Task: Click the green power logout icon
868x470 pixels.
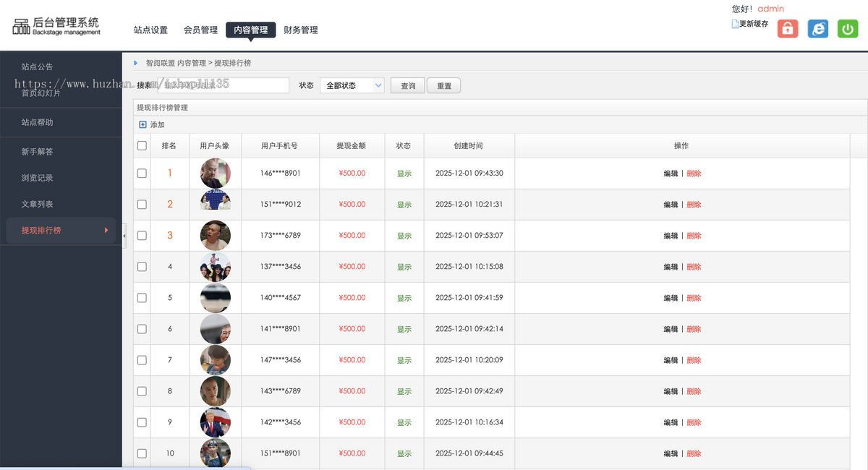Action: click(x=847, y=28)
